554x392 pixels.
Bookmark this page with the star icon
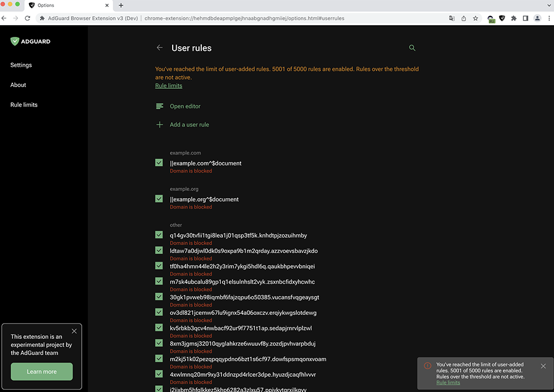pos(475,18)
